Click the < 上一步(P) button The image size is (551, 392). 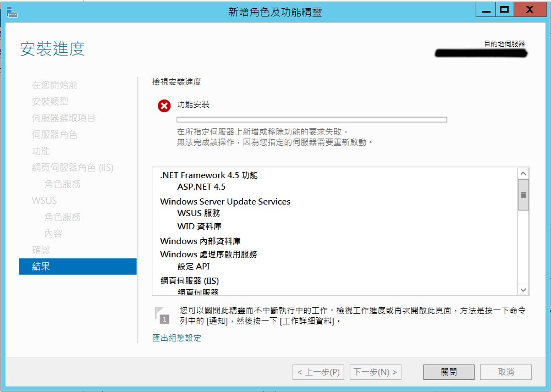coord(318,372)
